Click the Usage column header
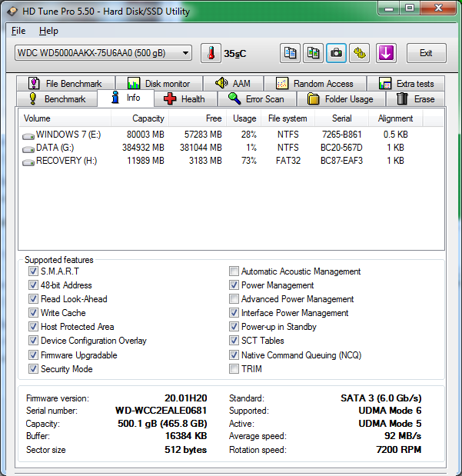The width and height of the screenshot is (462, 476). (x=243, y=118)
